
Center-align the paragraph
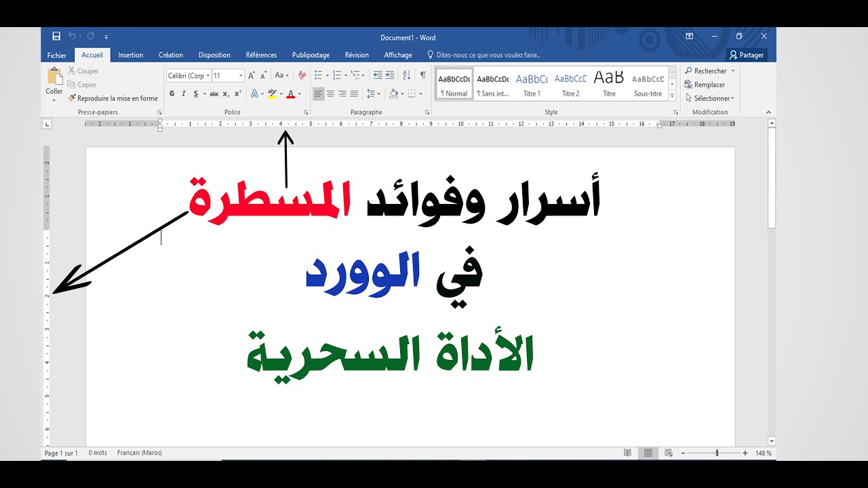tap(330, 94)
